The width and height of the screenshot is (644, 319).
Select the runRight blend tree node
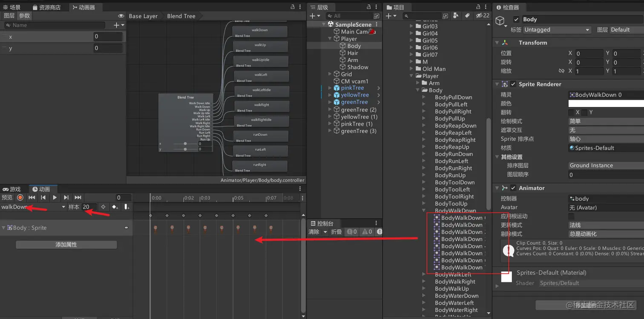point(260,167)
